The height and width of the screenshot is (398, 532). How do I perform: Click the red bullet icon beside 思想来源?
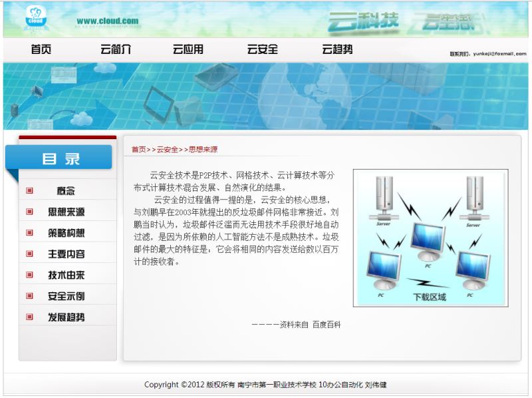(x=29, y=212)
